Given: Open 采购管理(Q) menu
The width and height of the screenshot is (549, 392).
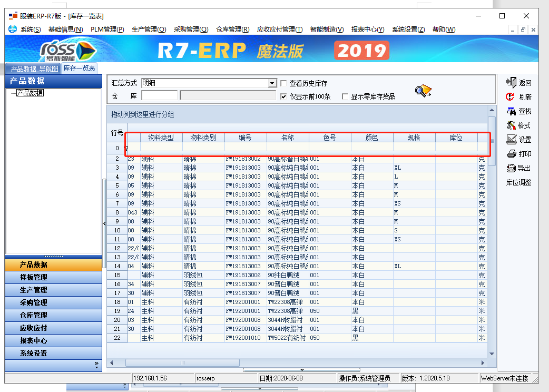Looking at the screenshot, I should [191, 30].
